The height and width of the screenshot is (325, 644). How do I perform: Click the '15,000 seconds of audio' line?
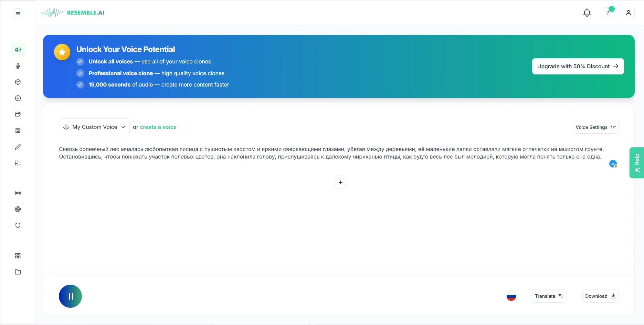158,85
